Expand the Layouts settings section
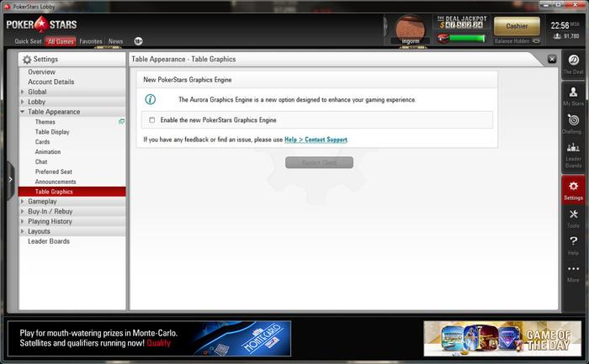This screenshot has width=589, height=364. pos(22,231)
